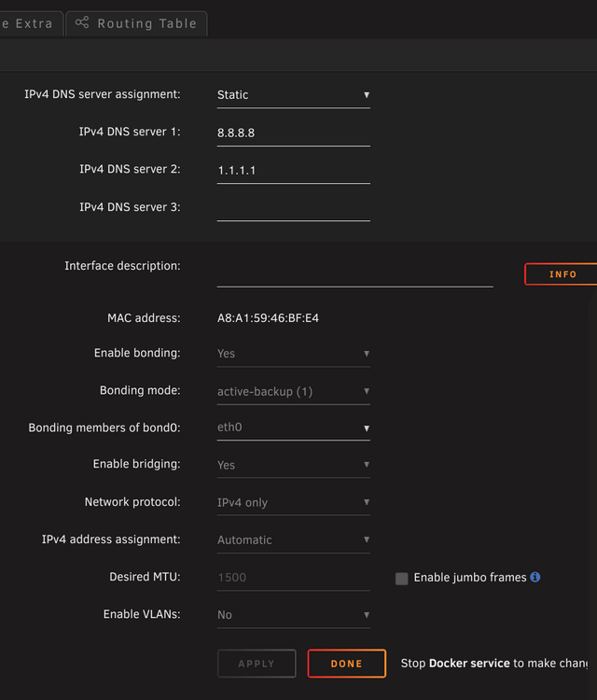
Task: Toggle Enable jumbo frames checkbox
Action: coord(401,579)
